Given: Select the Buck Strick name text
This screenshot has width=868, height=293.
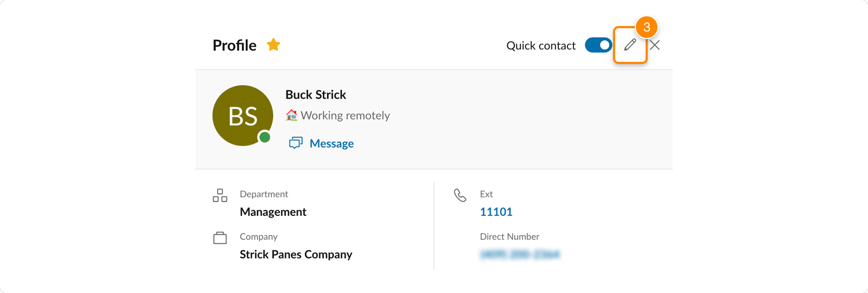Looking at the screenshot, I should pos(316,94).
